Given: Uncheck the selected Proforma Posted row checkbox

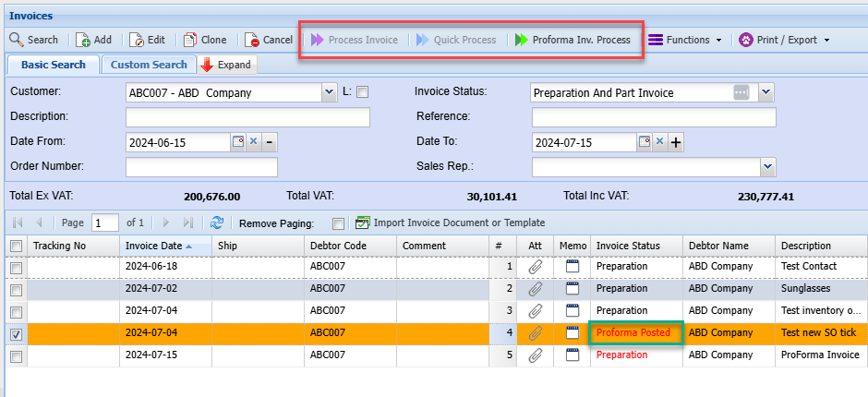Looking at the screenshot, I should (x=16, y=333).
